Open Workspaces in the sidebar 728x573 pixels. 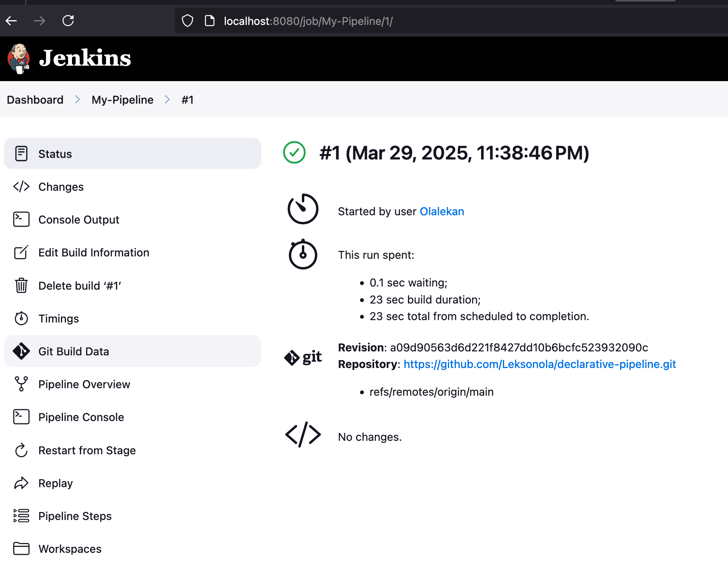[x=133, y=548]
